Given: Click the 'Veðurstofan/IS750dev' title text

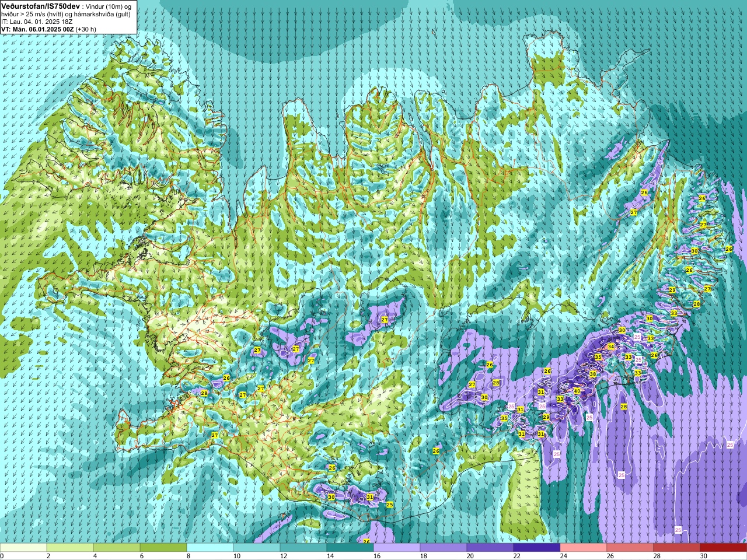Looking at the screenshot, I should 41,6.
